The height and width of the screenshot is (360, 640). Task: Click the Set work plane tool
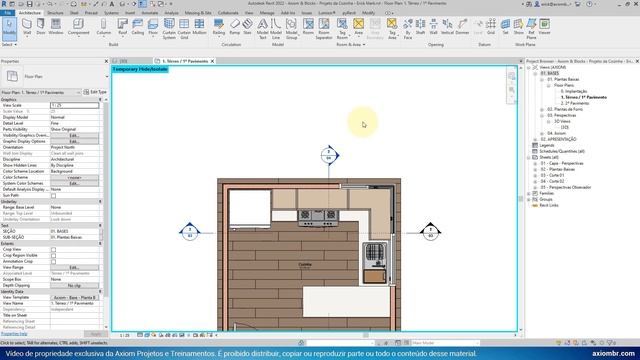505,27
